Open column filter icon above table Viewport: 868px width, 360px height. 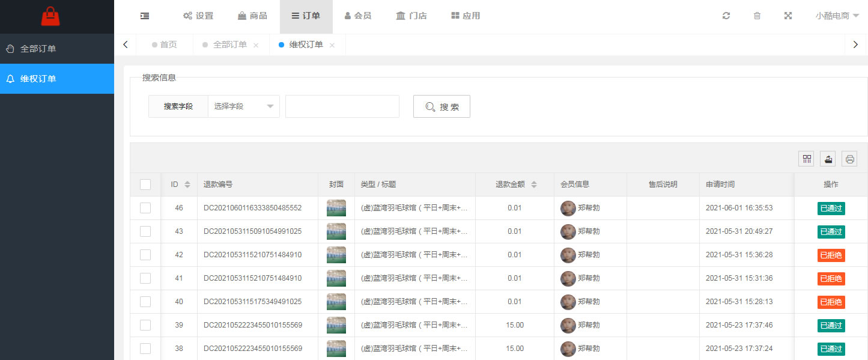[807, 159]
